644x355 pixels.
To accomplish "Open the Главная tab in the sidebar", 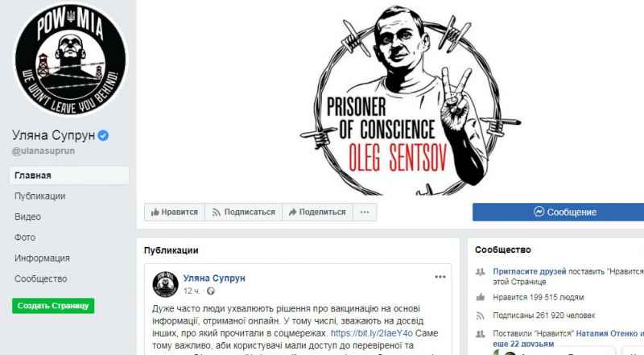I will pos(69,175).
